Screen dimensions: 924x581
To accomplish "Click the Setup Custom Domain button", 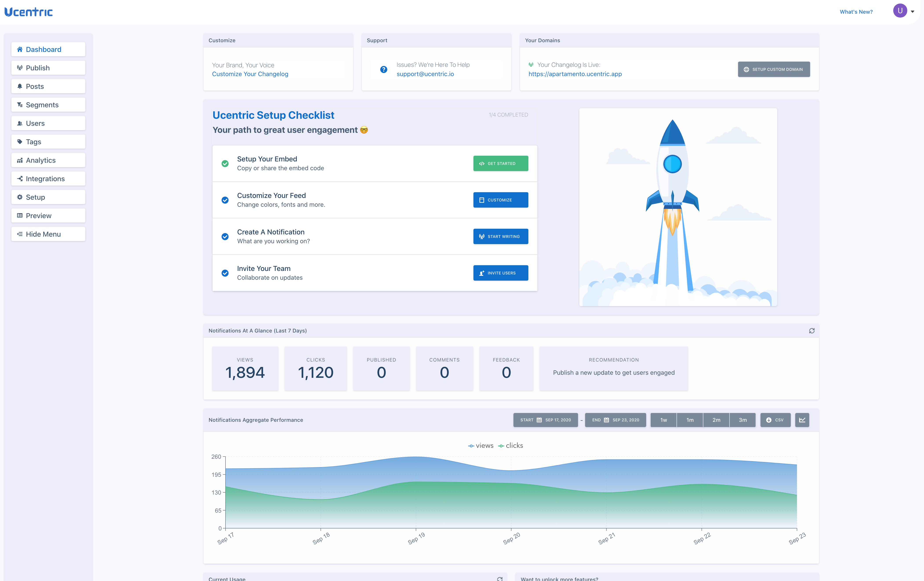I will pos(774,69).
